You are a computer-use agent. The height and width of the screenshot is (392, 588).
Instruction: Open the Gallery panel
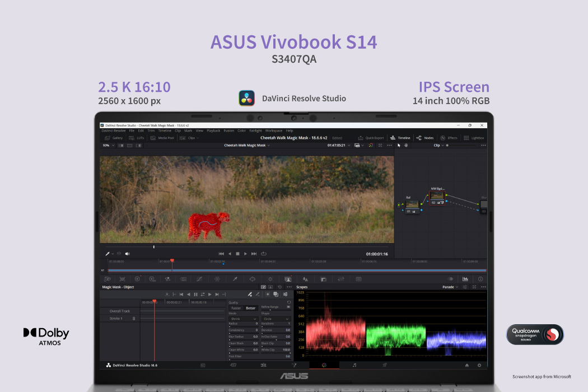(x=114, y=138)
